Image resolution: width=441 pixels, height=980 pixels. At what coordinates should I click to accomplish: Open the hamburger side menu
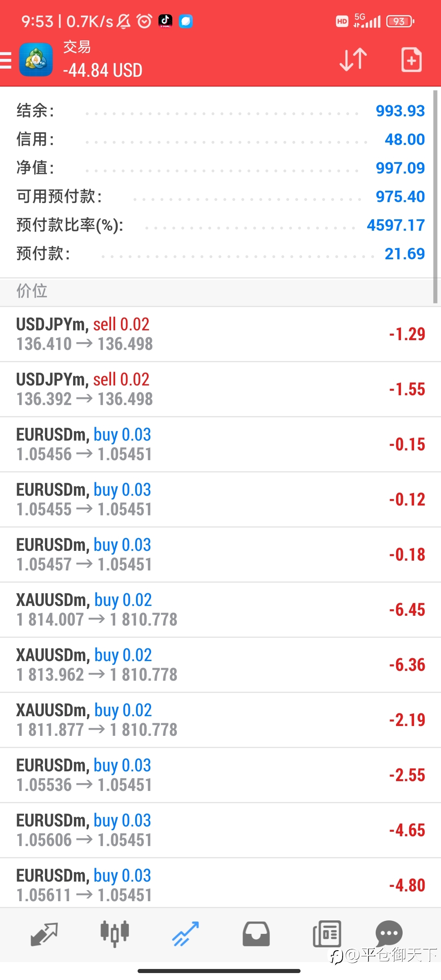click(x=6, y=60)
